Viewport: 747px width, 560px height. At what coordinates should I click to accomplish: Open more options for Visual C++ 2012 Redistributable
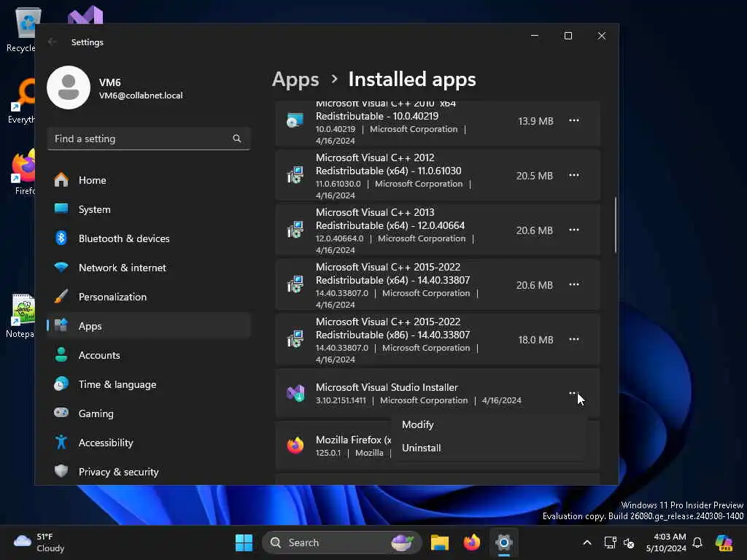pyautogui.click(x=574, y=175)
